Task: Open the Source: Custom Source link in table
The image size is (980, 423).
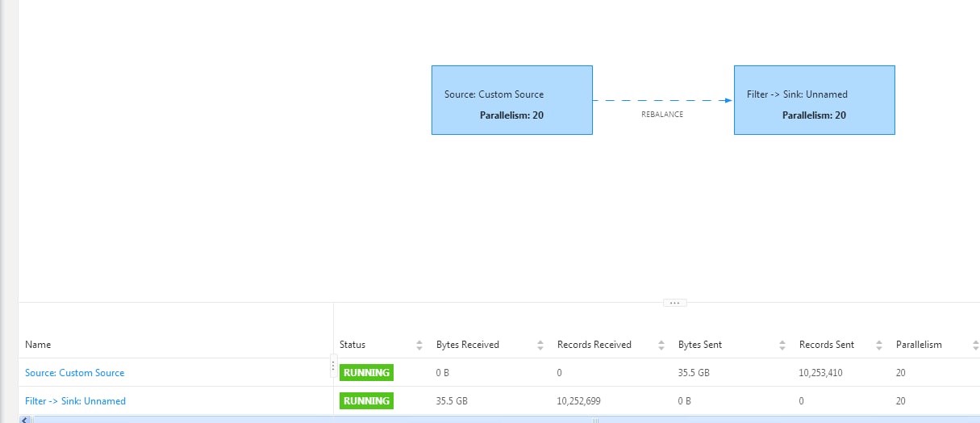Action: (x=75, y=373)
